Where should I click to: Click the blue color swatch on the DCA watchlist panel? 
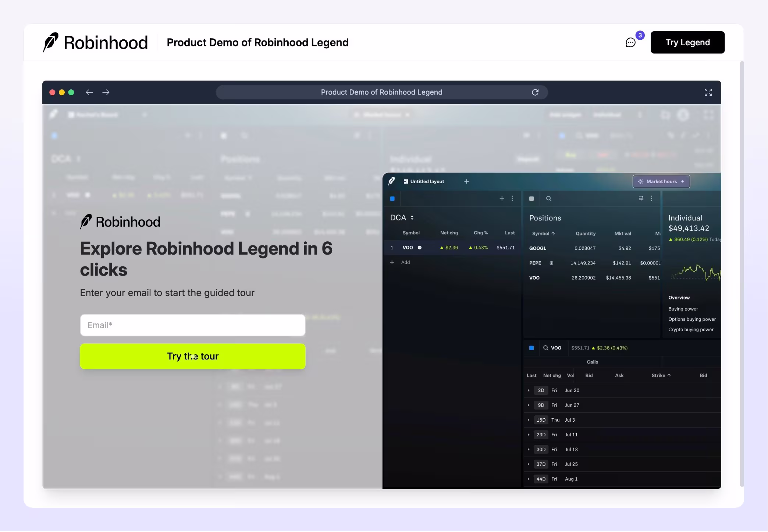[392, 198]
